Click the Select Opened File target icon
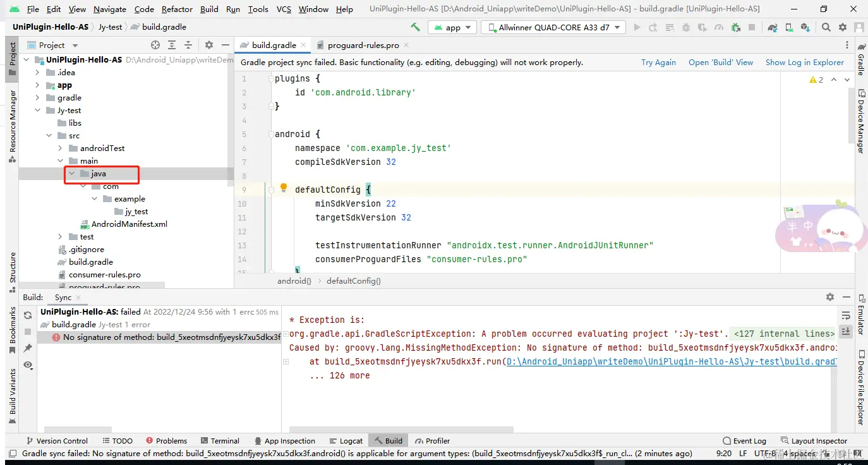The width and height of the screenshot is (868, 465). tap(155, 45)
